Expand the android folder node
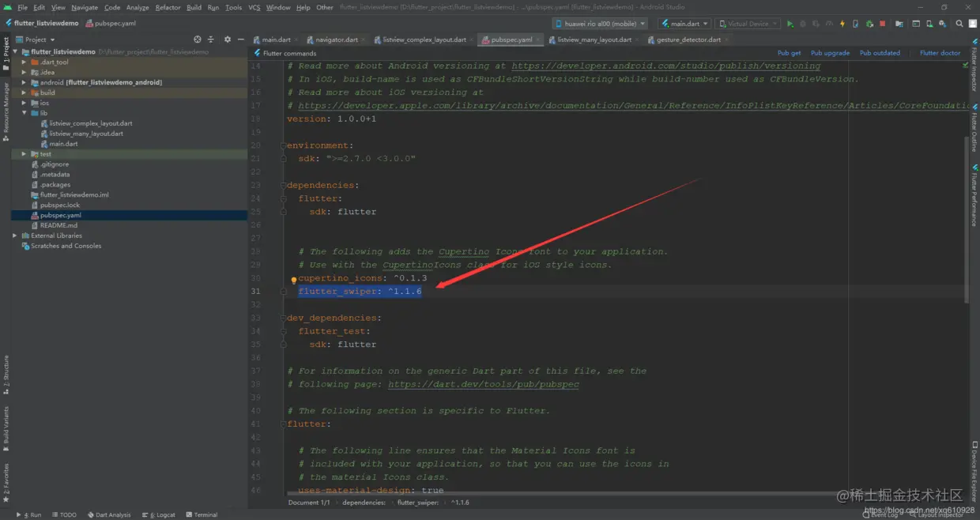 (24, 82)
